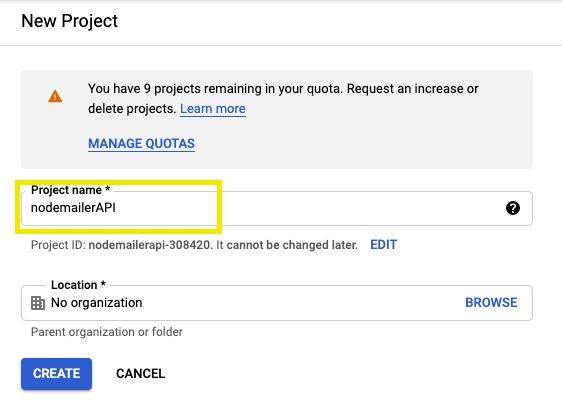
Task: Open the MANAGE QUOTAS link
Action: click(x=142, y=143)
